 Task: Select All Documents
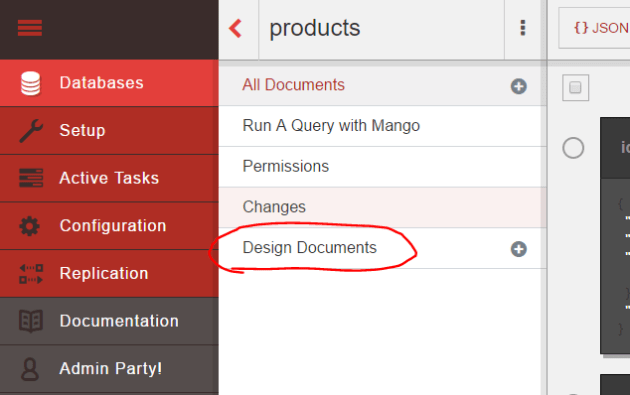coord(293,85)
